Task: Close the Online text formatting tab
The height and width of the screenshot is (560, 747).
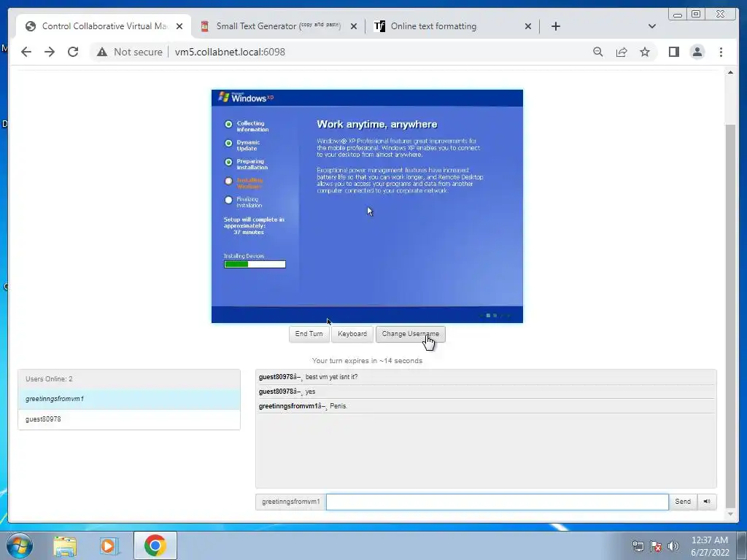Action: (528, 26)
